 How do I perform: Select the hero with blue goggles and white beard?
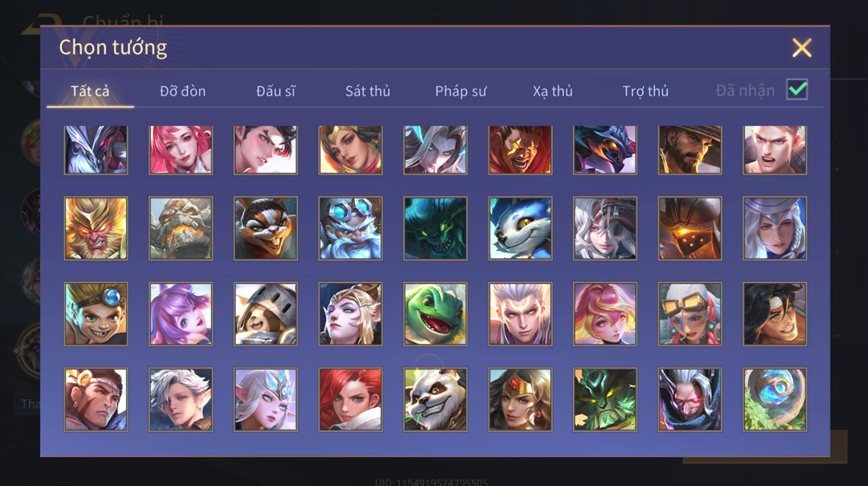[350, 229]
